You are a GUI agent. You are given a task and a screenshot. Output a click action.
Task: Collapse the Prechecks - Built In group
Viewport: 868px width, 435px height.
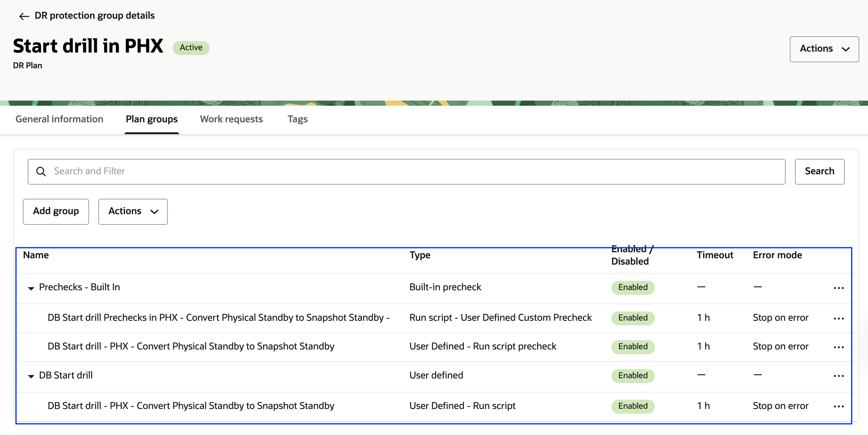(31, 288)
